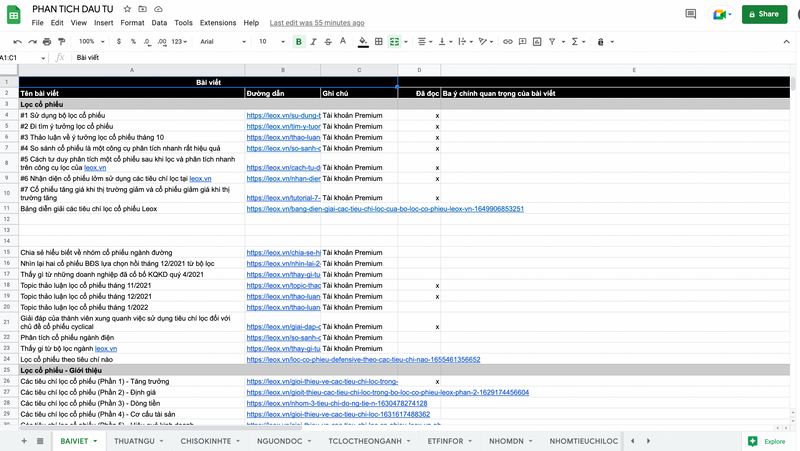
Task: Print the spreadsheet via printer icon
Action: (x=47, y=42)
